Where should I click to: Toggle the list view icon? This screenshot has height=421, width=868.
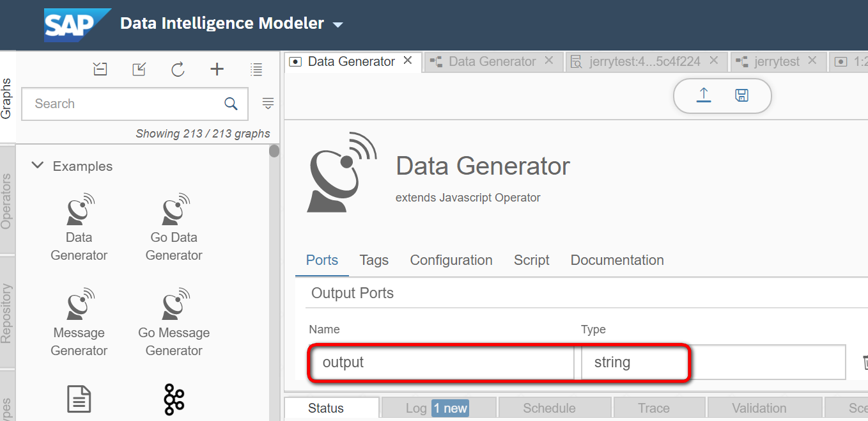[256, 69]
